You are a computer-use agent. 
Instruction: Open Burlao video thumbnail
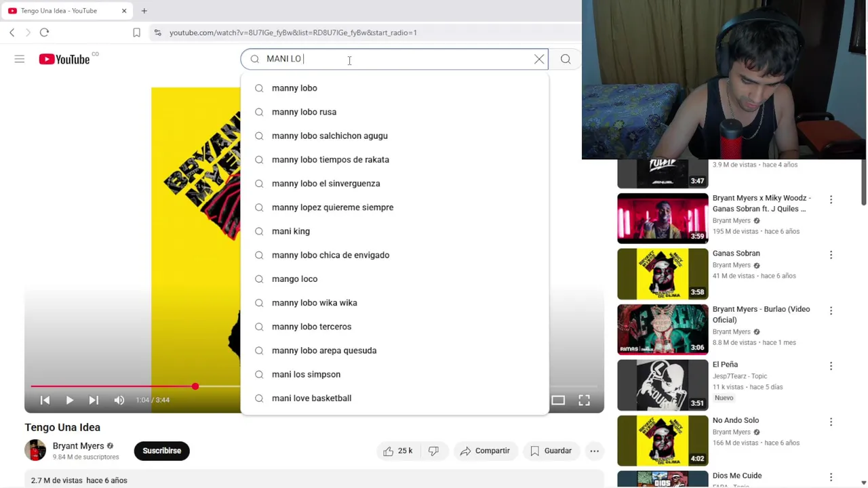tap(663, 329)
